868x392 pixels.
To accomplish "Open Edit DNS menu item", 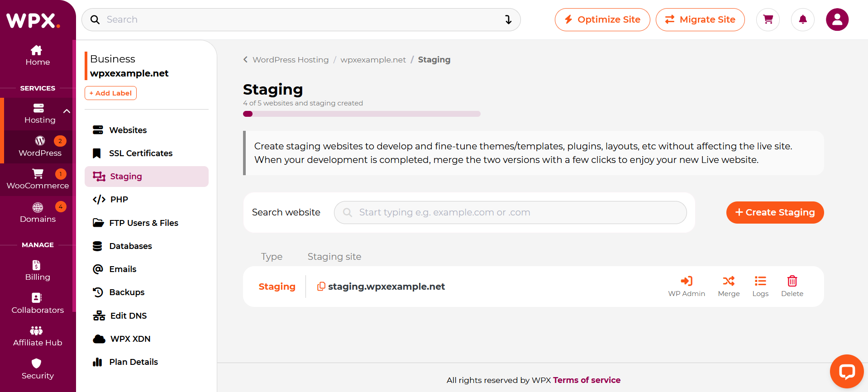I will (147, 316).
